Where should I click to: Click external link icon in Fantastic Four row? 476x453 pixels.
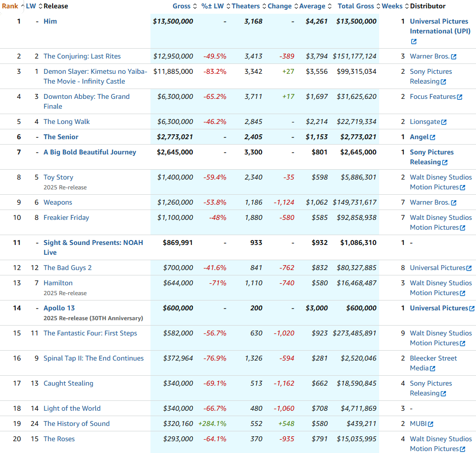(462, 344)
